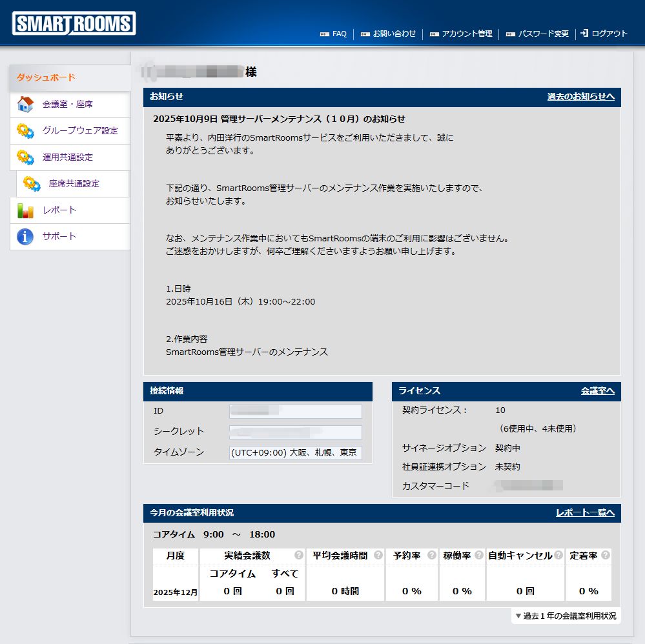Screen dimensions: 645x644
Task: Click the help icon next to 稼働率
Action: [x=479, y=555]
